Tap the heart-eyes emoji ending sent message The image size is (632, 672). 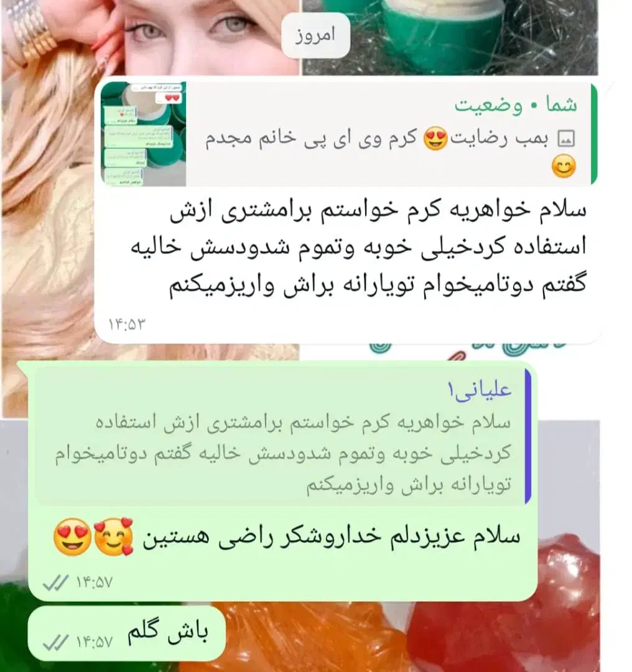[x=72, y=538]
